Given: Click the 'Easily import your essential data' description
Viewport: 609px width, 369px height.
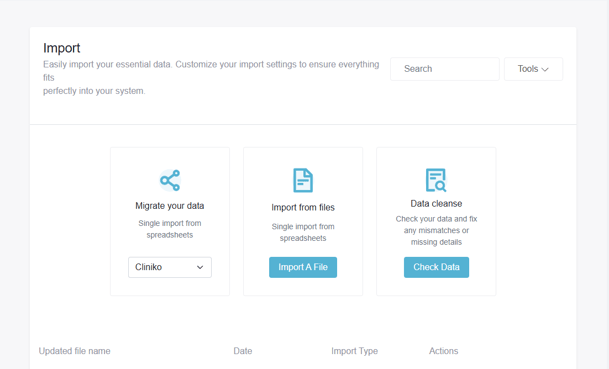Looking at the screenshot, I should coord(211,78).
